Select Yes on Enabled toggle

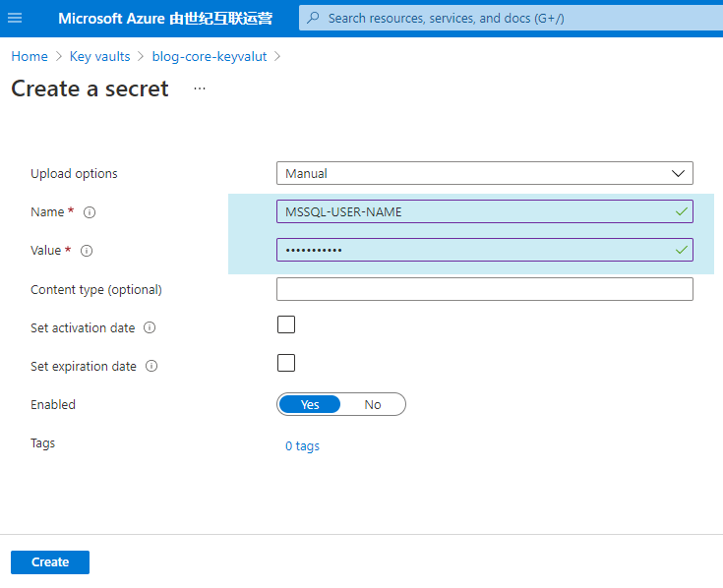pyautogui.click(x=310, y=404)
